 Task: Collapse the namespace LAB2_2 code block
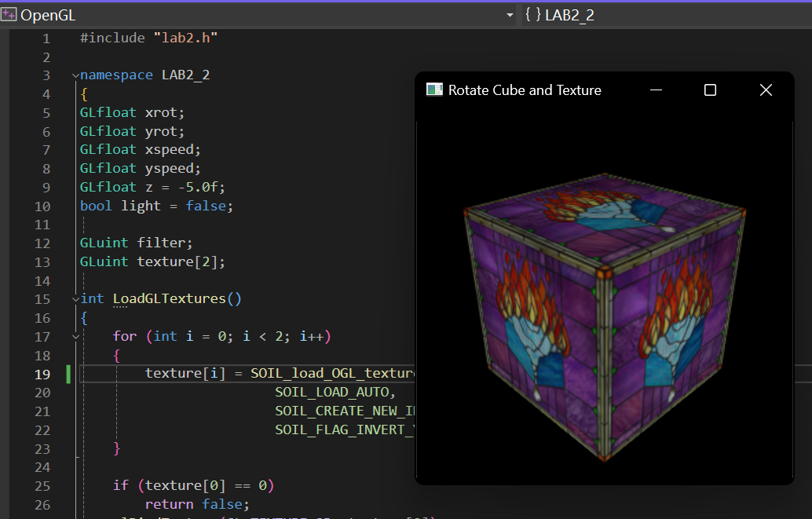tap(75, 75)
